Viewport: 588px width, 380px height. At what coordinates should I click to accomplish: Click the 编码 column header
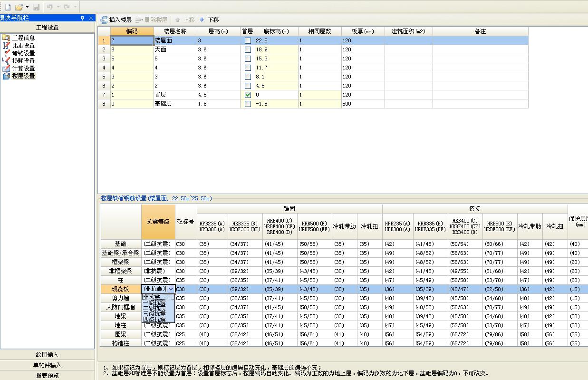point(132,31)
